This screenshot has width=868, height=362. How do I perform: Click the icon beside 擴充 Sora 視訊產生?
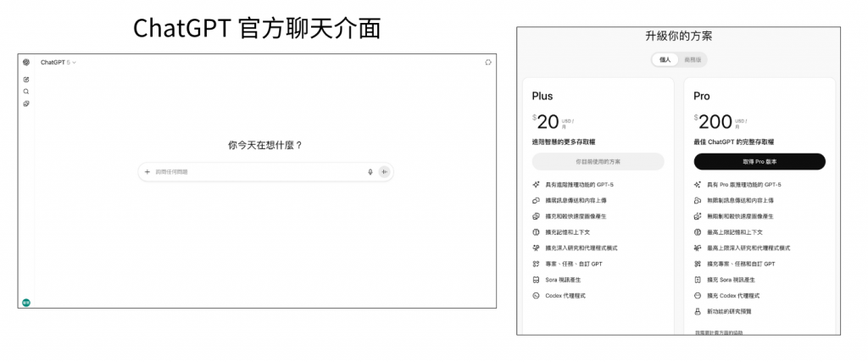click(698, 280)
